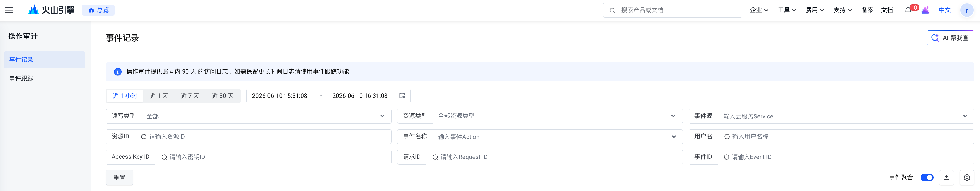Click the 重置 reset button
Viewport: 980px width, 191px height.
[x=120, y=178]
